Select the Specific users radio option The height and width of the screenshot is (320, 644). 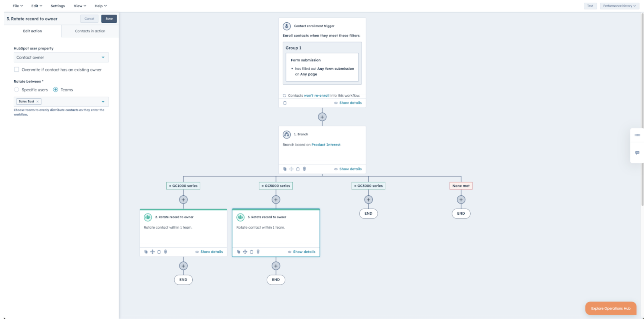point(16,89)
